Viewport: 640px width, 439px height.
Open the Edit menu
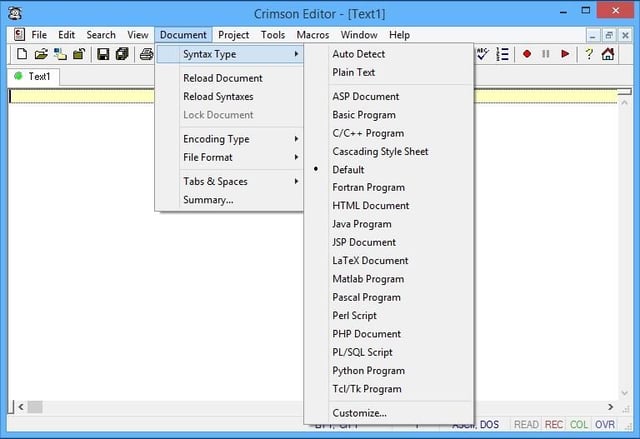coord(67,35)
